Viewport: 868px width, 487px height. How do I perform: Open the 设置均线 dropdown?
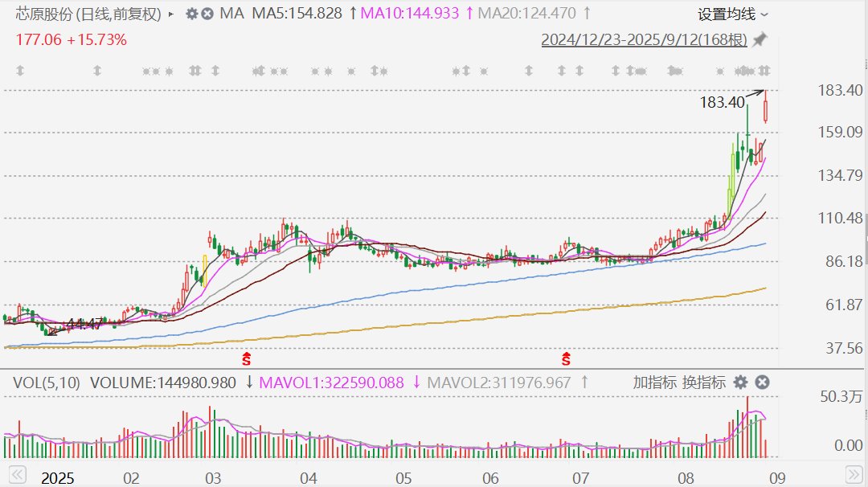coord(733,14)
